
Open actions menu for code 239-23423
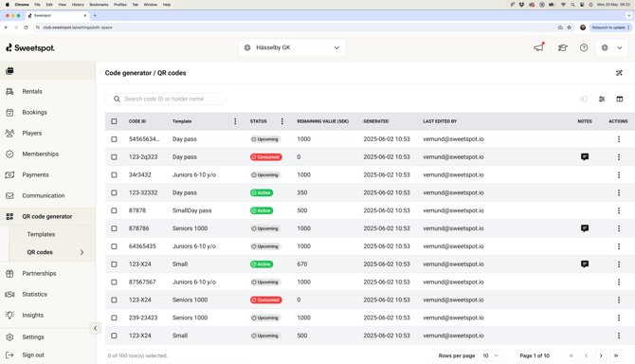click(x=618, y=318)
